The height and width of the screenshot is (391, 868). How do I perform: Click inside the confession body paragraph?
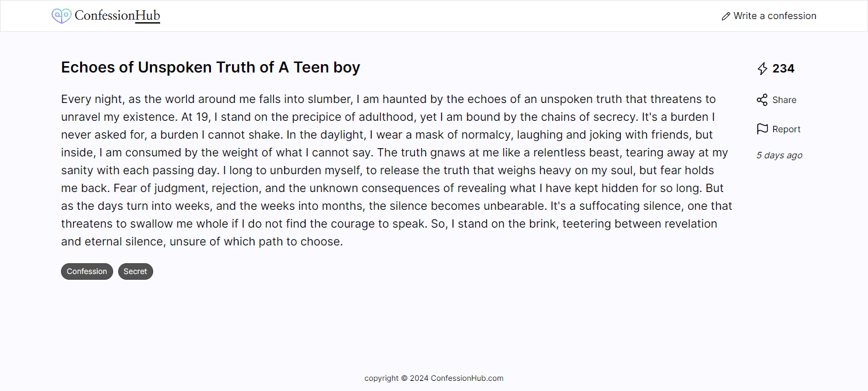pyautogui.click(x=397, y=170)
